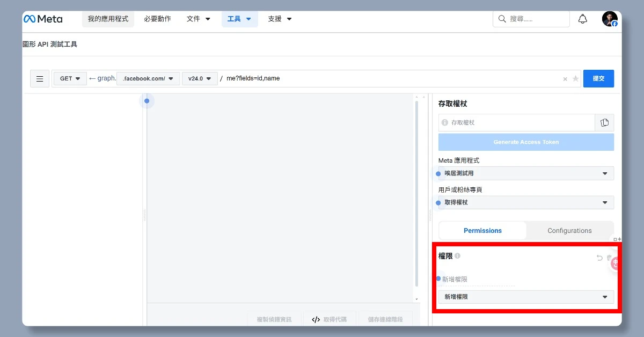This screenshot has width=644, height=337.
Task: Open the v24.0 version dropdown
Action: coord(200,78)
